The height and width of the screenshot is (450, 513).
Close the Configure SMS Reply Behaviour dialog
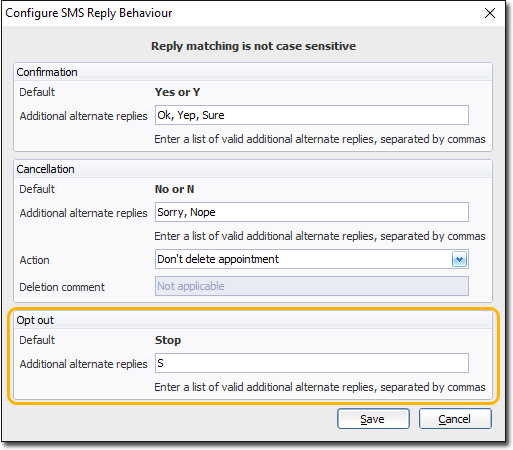click(x=490, y=13)
